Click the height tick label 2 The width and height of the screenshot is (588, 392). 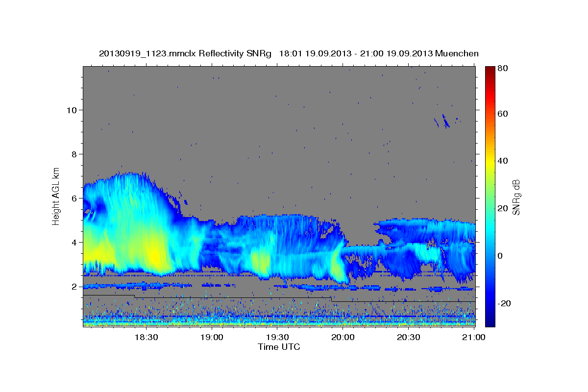click(x=73, y=287)
